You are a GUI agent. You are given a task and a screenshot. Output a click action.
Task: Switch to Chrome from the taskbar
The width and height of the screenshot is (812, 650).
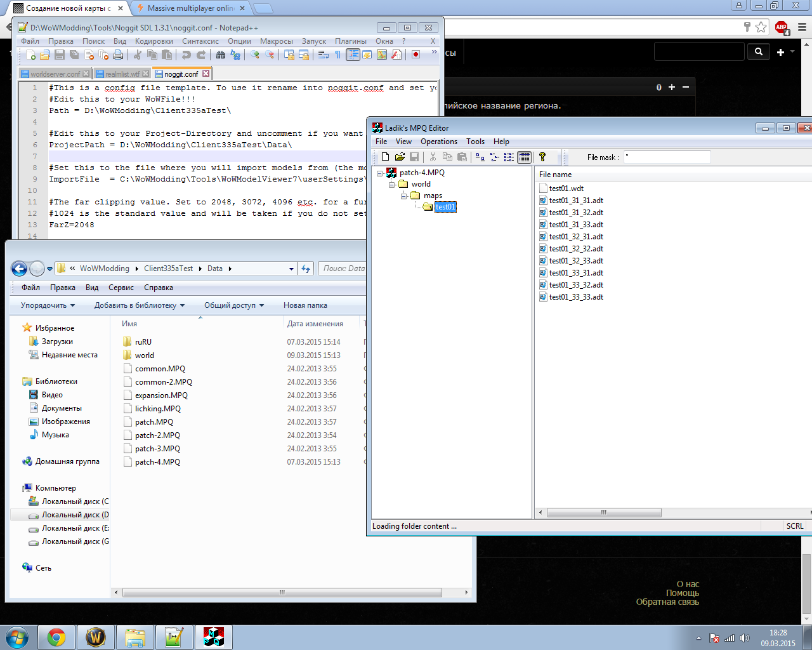[56, 637]
